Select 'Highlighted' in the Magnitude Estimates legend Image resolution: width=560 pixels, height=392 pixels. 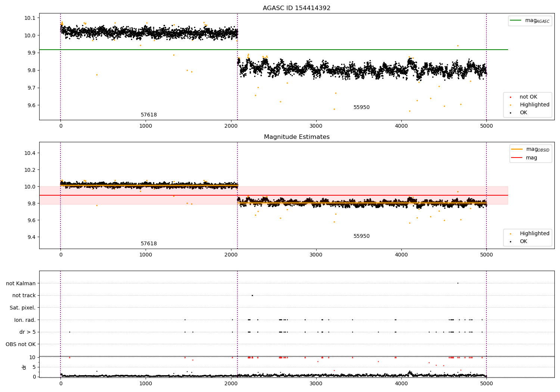(535, 234)
